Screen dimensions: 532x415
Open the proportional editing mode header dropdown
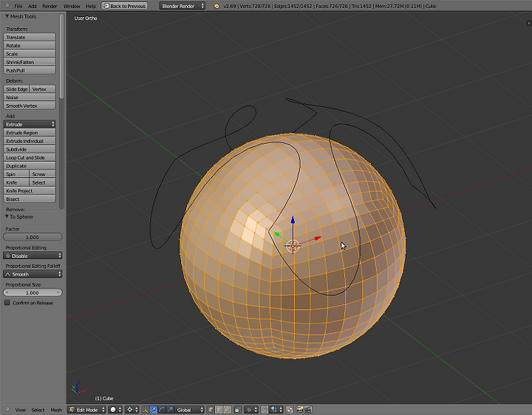click(x=252, y=410)
